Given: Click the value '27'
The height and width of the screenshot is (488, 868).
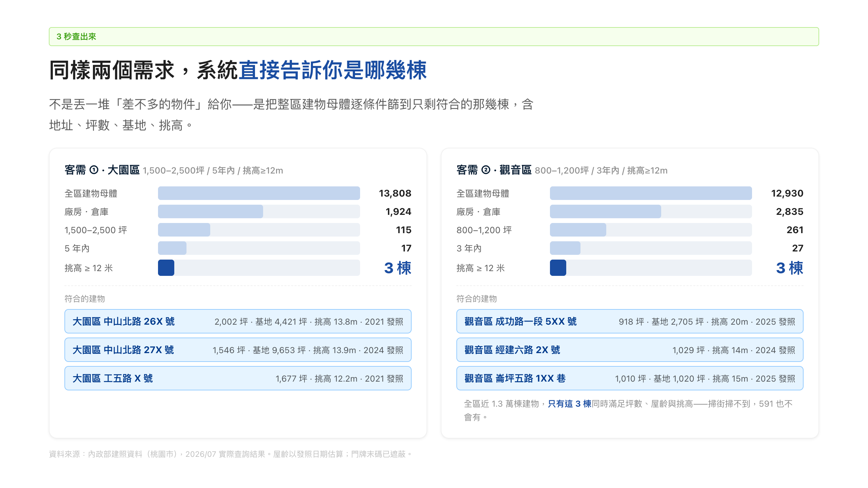Looking at the screenshot, I should point(797,248).
